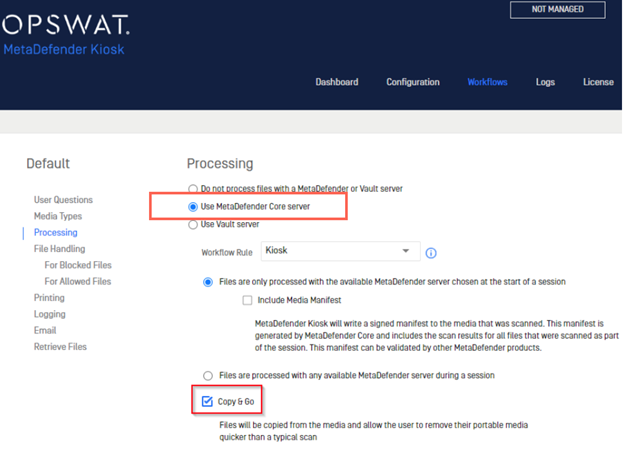Select Use MetaDefender Core server radio
The width and height of the screenshot is (624, 449).
point(193,207)
